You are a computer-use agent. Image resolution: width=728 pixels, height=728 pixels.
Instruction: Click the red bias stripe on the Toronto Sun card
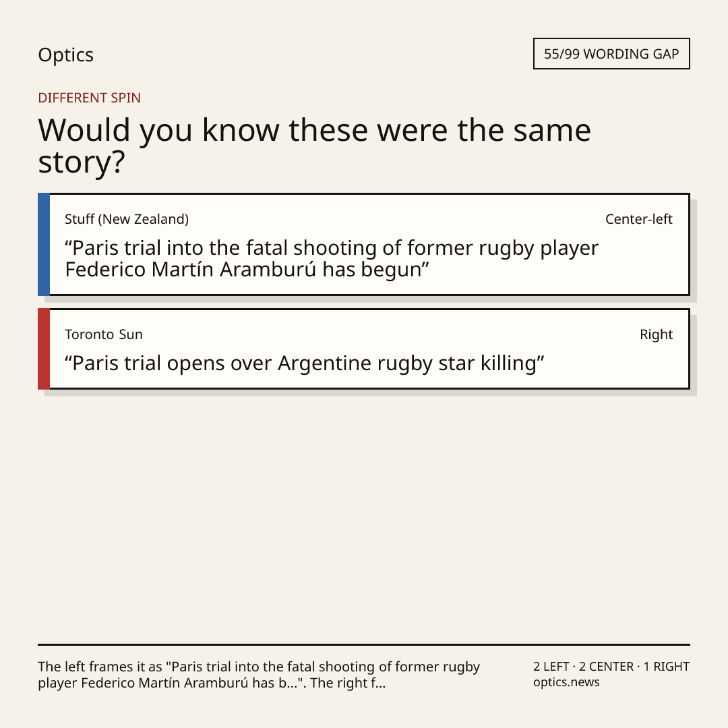[x=44, y=348]
